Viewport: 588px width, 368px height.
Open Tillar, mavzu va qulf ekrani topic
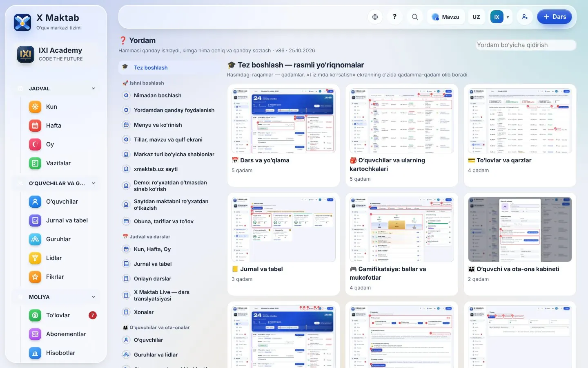tap(169, 140)
